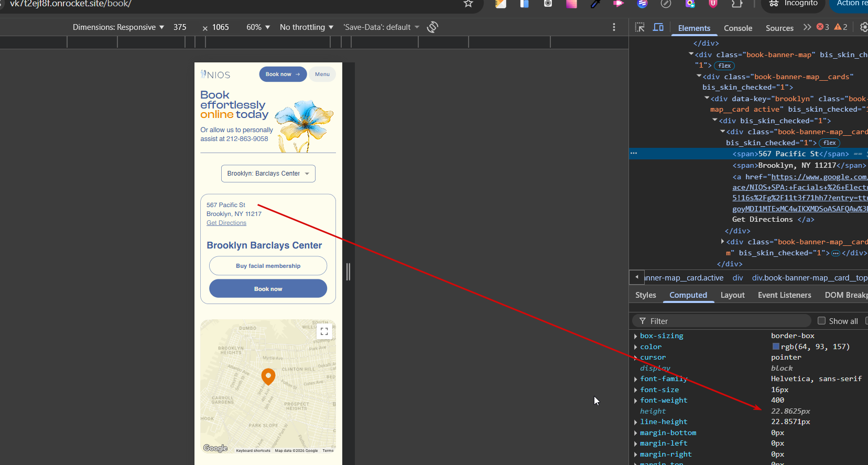868x465 pixels.
Task: Click the pink gradient square extension icon
Action: [571, 4]
